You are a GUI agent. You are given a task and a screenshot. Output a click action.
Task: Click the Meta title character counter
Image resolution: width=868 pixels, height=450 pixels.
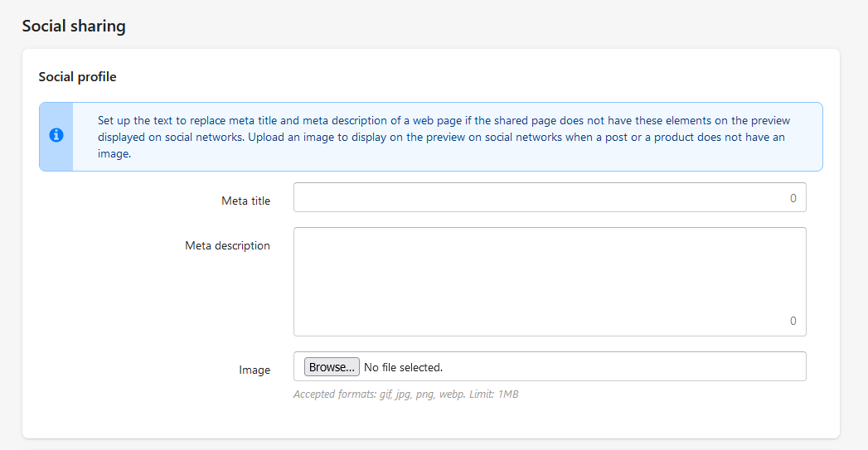[793, 198]
